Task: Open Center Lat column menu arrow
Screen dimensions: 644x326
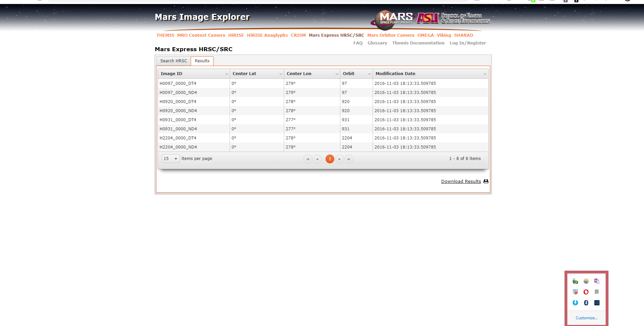Action: tap(280, 74)
